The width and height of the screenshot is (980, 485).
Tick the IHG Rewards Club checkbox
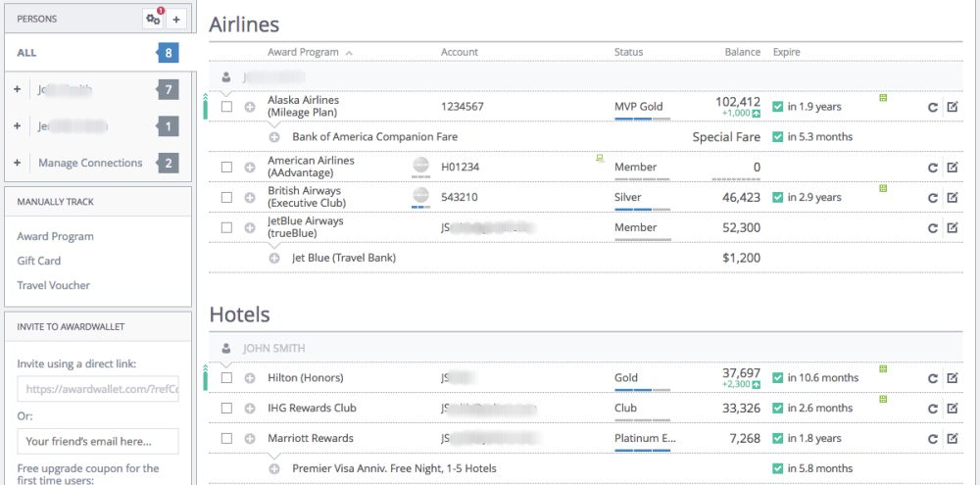coord(226,409)
